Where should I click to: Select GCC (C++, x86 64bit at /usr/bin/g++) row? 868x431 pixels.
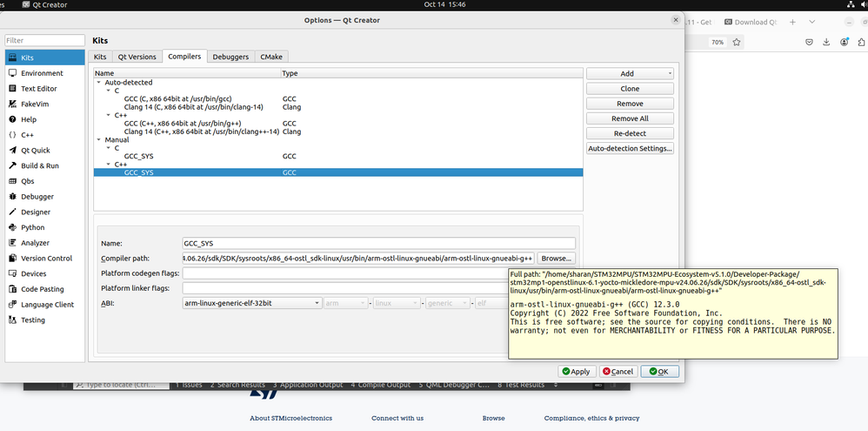[x=338, y=124]
